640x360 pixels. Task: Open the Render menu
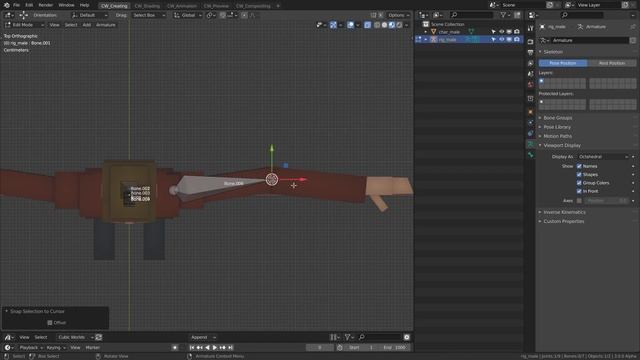(x=46, y=5)
